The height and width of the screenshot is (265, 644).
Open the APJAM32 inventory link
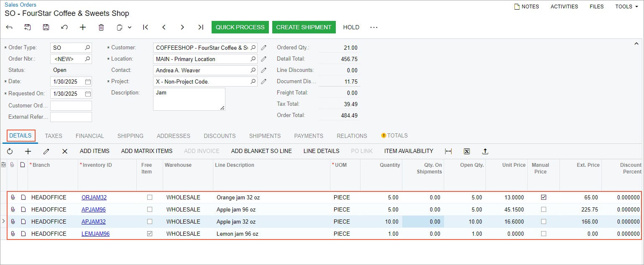point(94,222)
